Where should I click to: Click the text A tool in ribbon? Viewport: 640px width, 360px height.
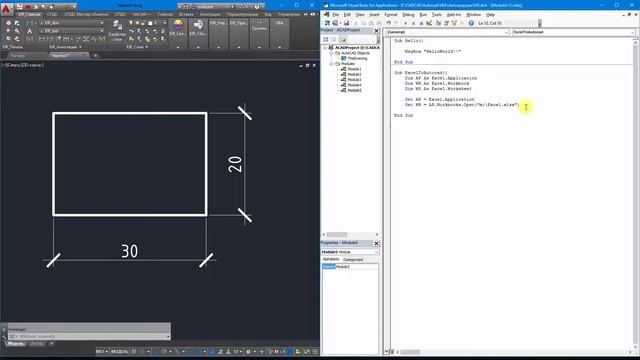pos(29,31)
